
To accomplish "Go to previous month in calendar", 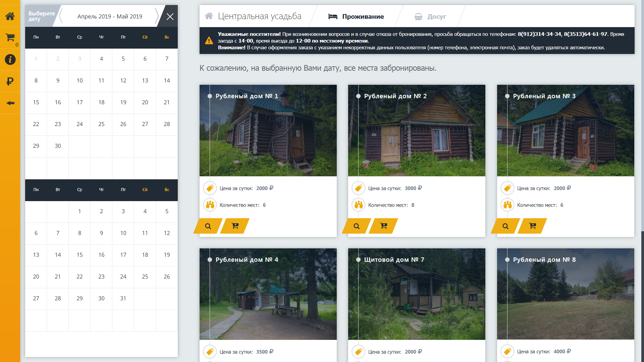I will pyautogui.click(x=61, y=16).
